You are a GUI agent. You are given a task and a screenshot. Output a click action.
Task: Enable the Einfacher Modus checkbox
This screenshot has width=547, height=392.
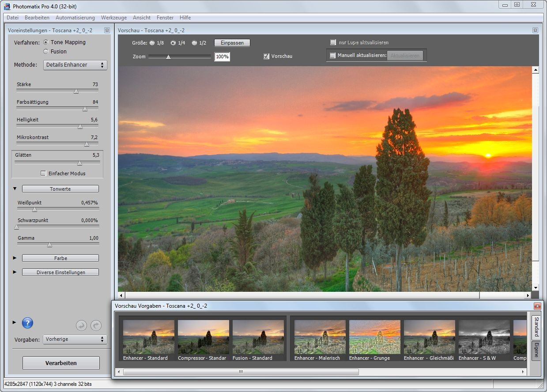click(x=43, y=173)
